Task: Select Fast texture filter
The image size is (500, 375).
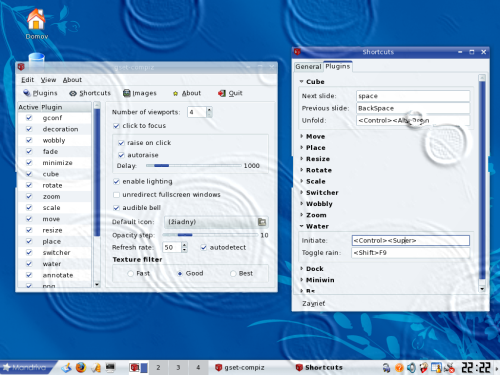Action: tap(131, 273)
